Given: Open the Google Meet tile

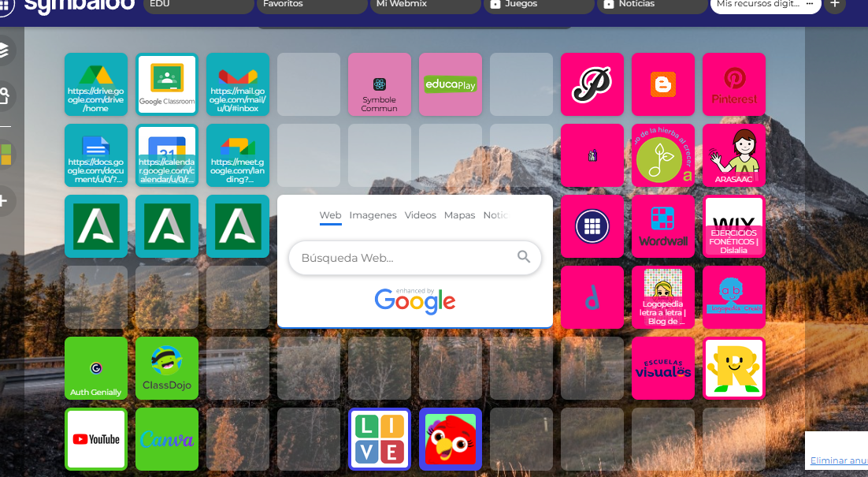Looking at the screenshot, I should pos(238,155).
